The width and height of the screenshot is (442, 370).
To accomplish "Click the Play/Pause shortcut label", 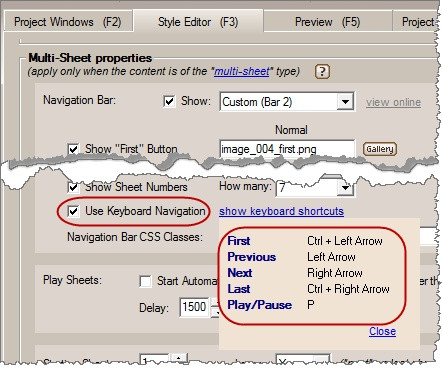I will coord(259,305).
